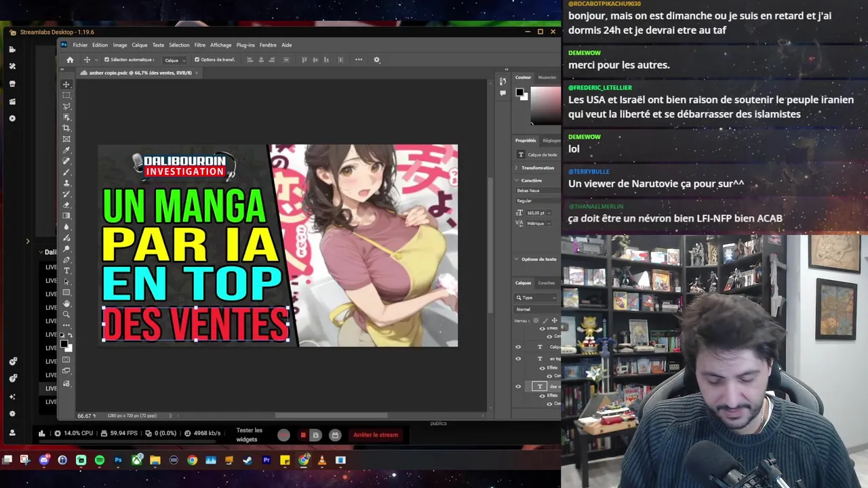Open the History panel icon
This screenshot has width=868, height=488.
point(502,82)
